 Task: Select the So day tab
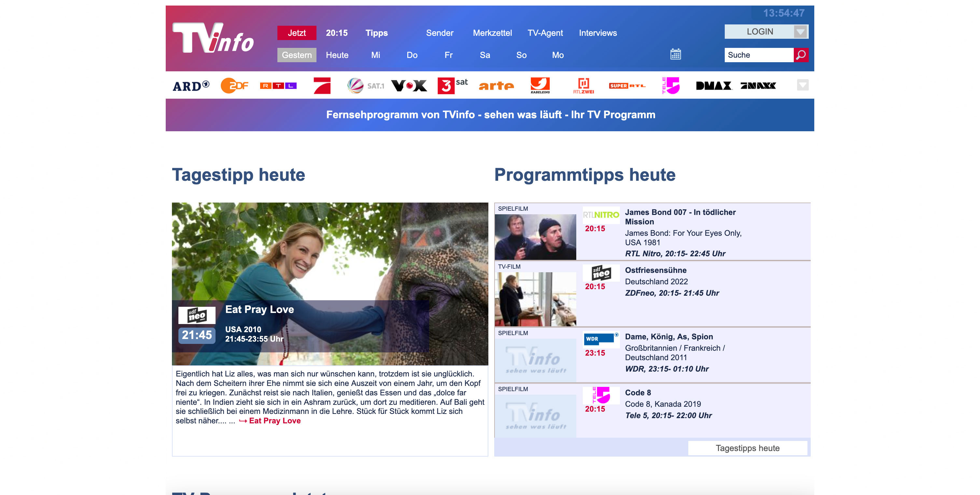coord(522,55)
